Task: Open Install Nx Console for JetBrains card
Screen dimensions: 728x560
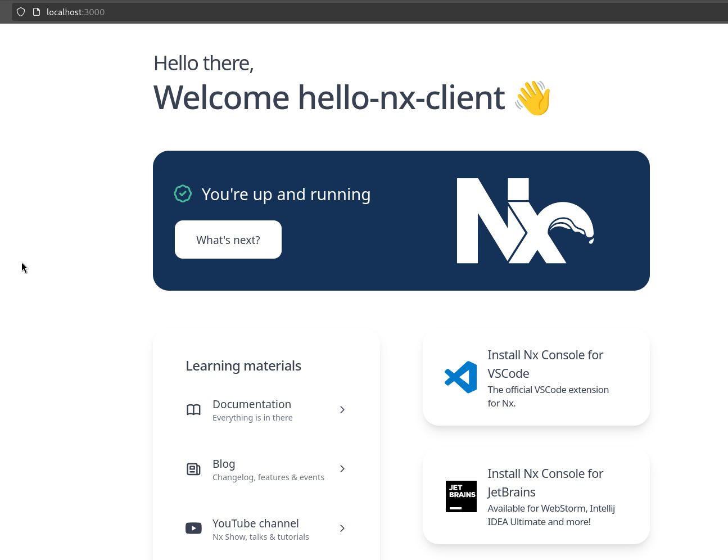Action: tap(536, 496)
